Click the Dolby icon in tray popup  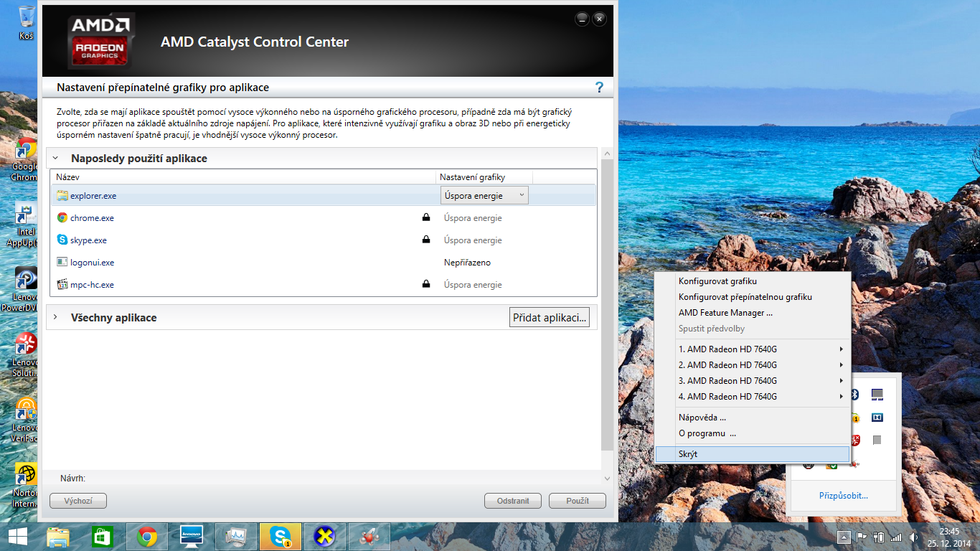[x=877, y=417]
